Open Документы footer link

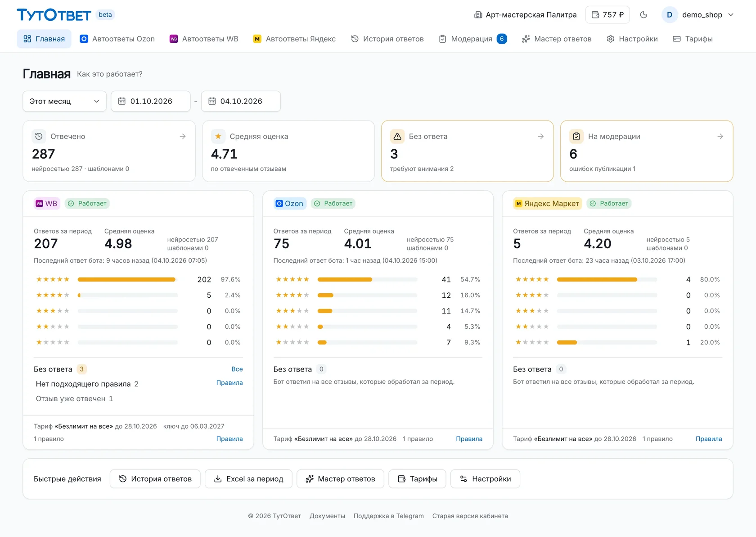point(327,516)
